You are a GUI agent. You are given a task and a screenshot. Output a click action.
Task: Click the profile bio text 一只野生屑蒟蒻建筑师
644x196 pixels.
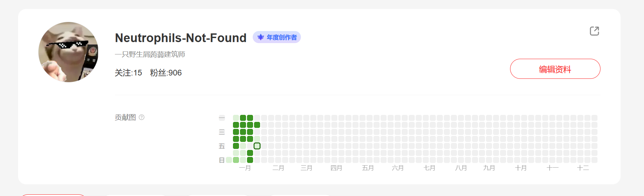point(150,54)
